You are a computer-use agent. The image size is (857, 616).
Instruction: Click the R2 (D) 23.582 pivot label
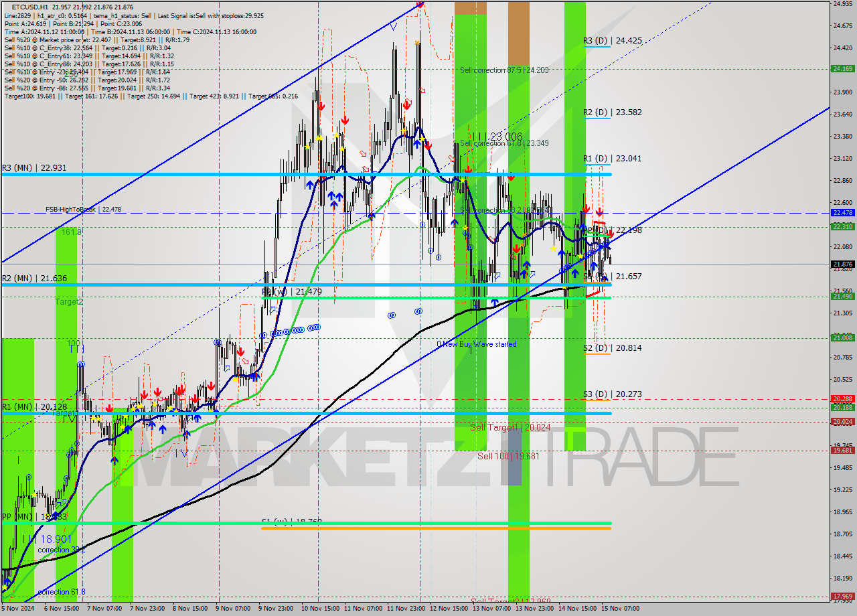click(613, 112)
